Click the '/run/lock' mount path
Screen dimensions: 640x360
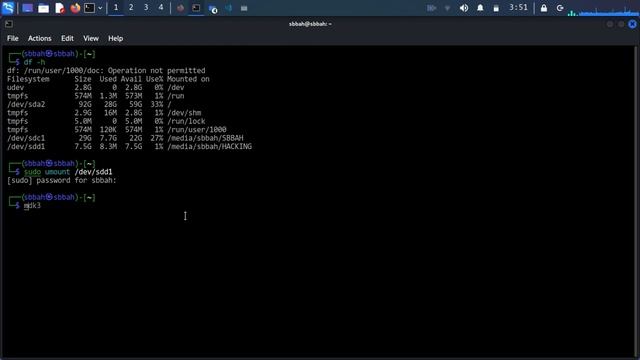[186, 121]
